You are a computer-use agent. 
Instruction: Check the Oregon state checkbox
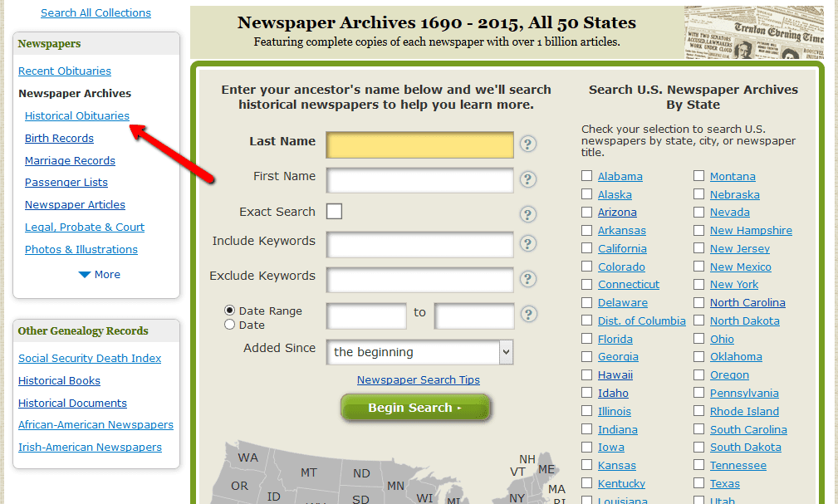click(699, 374)
